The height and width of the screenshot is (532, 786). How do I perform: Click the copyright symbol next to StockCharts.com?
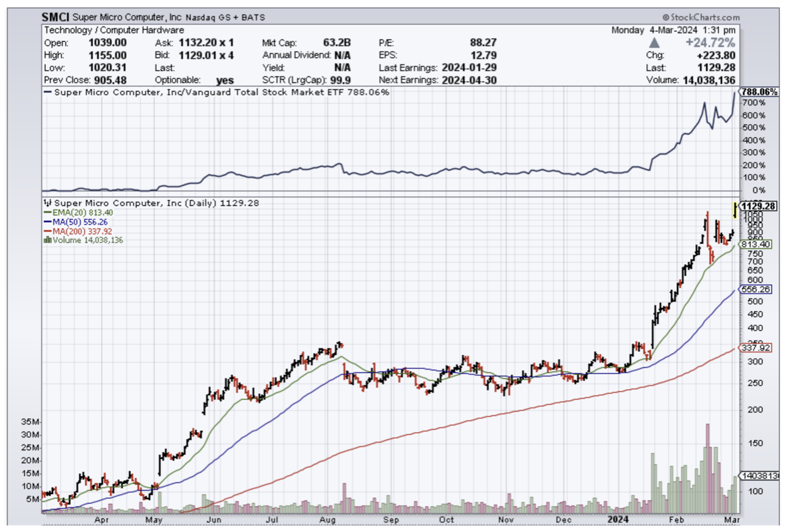point(665,18)
